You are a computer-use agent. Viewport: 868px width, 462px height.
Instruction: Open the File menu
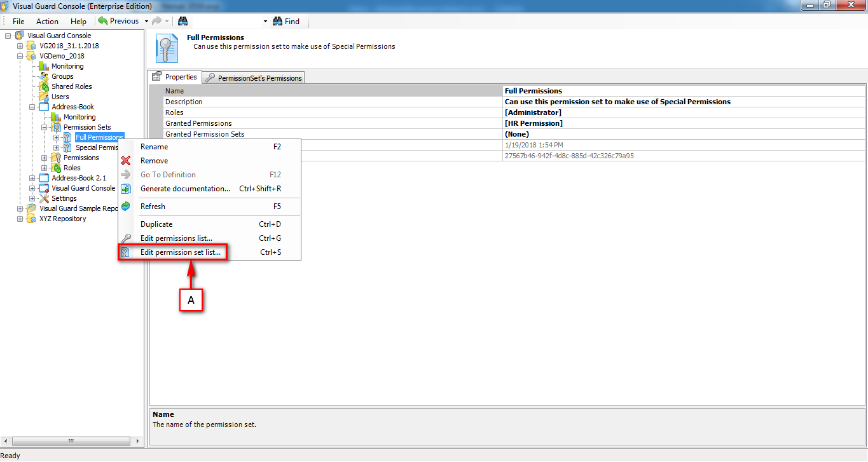point(18,21)
